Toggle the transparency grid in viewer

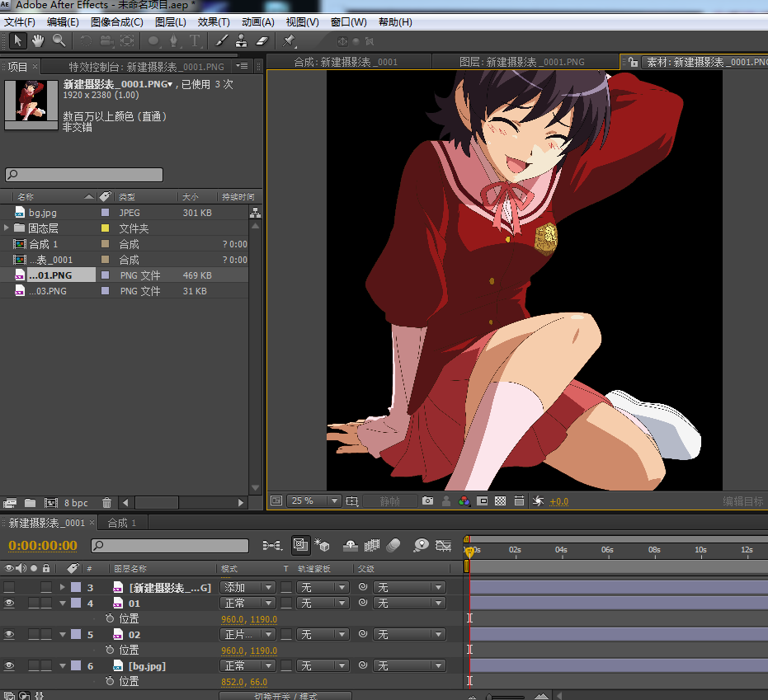(500, 500)
